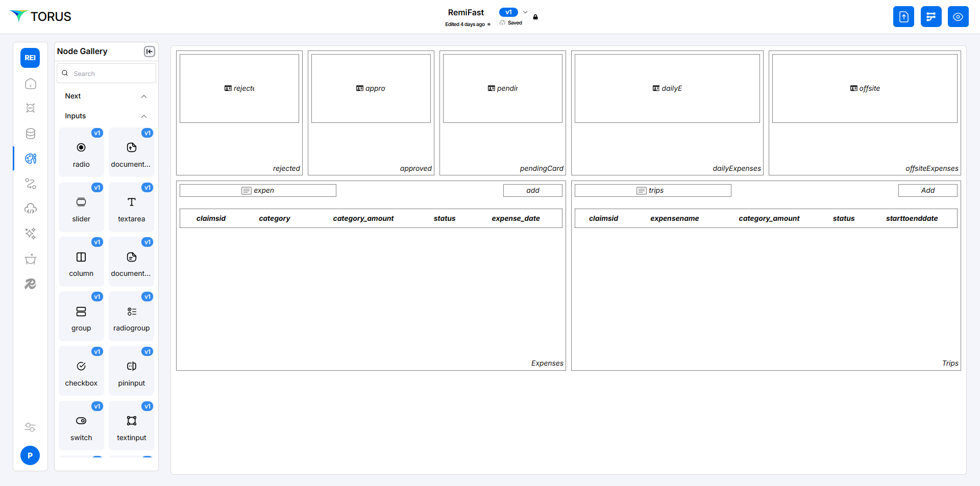Select the radio node in gallery
Screen dimensions: 980x486
tap(81, 152)
